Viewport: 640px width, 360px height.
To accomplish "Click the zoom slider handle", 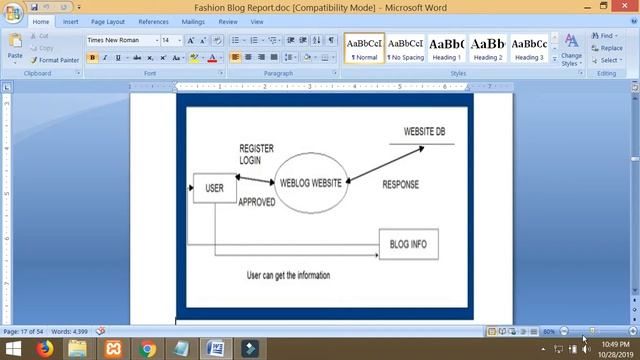I will tap(592, 331).
